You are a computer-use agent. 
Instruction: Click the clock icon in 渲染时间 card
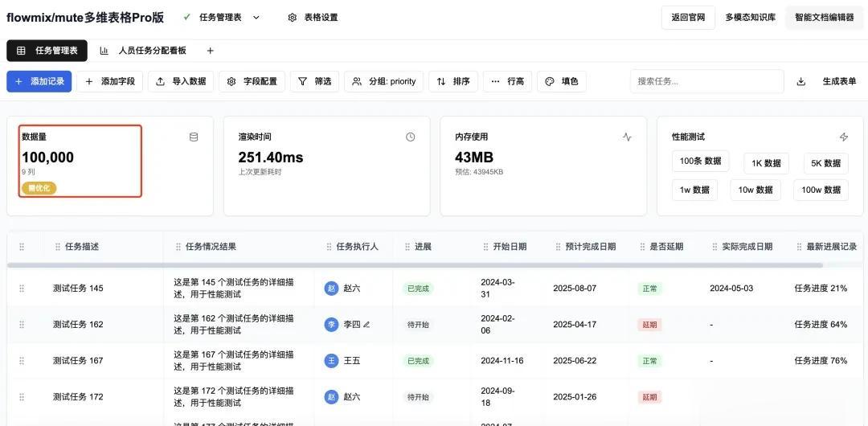tap(410, 137)
